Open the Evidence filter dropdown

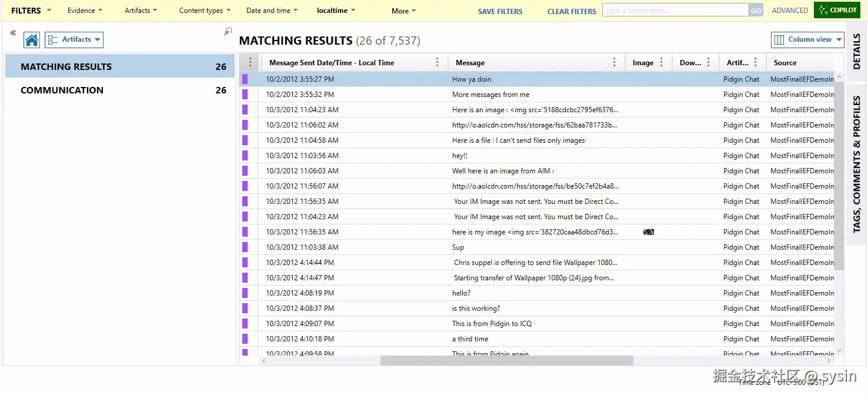pyautogui.click(x=85, y=11)
